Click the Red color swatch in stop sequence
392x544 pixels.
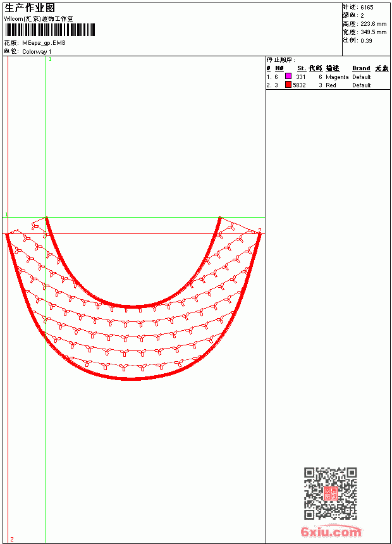coord(288,85)
